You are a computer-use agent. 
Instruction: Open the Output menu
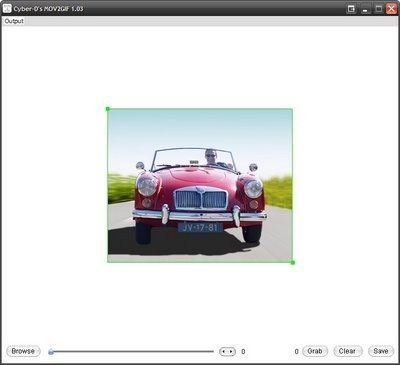point(14,21)
